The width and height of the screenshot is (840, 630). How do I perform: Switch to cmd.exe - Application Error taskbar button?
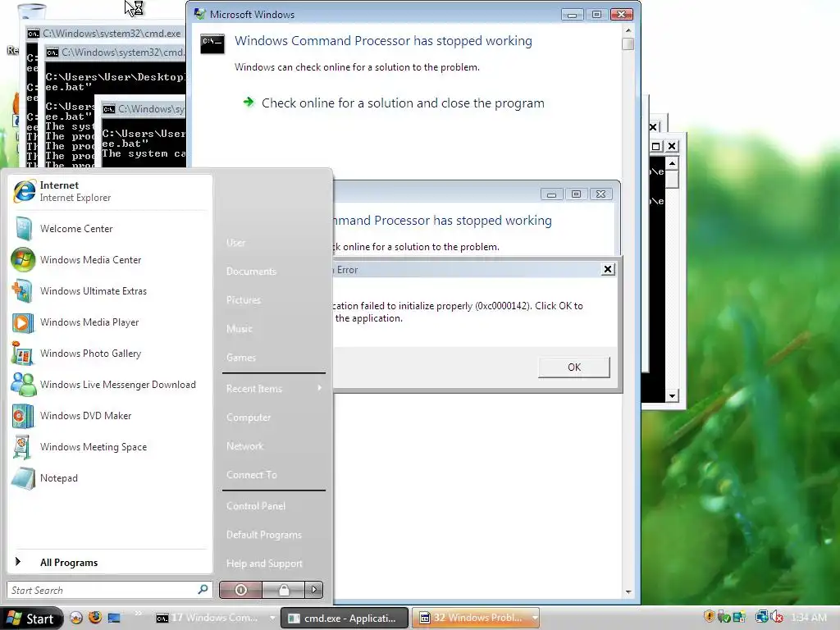click(x=345, y=618)
